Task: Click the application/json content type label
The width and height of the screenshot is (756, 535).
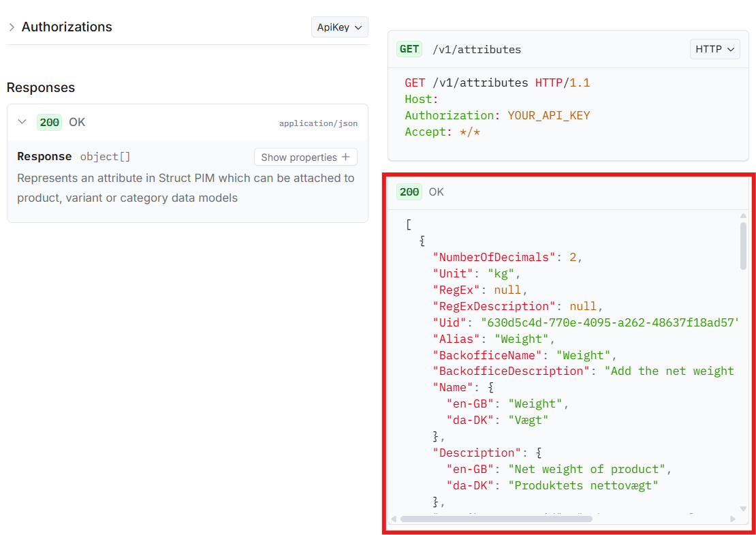Action: point(318,123)
